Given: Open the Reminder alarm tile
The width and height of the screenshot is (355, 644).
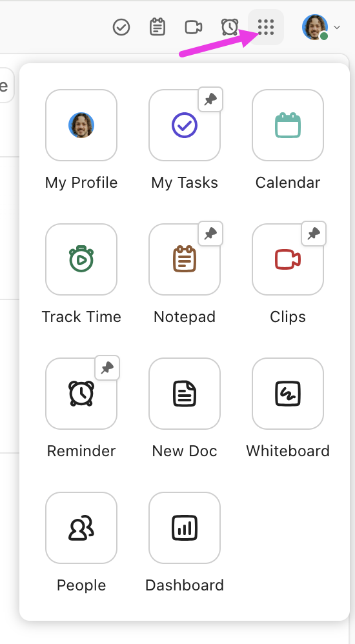Looking at the screenshot, I should tap(81, 394).
